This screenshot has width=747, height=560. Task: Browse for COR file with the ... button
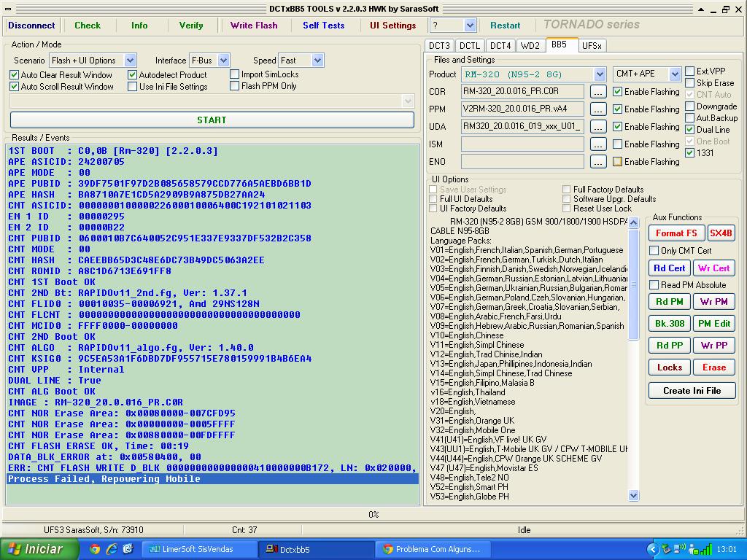[598, 91]
